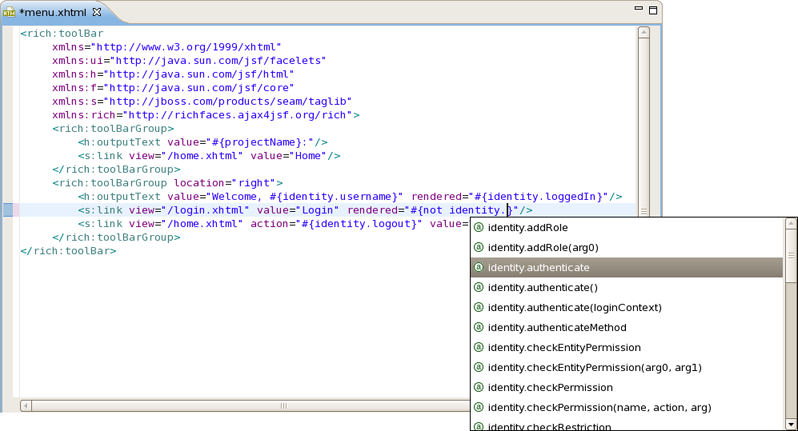This screenshot has height=431, width=798.
Task: Click the icon beside identity.checkEntityPermission
Action: pyautogui.click(x=478, y=348)
